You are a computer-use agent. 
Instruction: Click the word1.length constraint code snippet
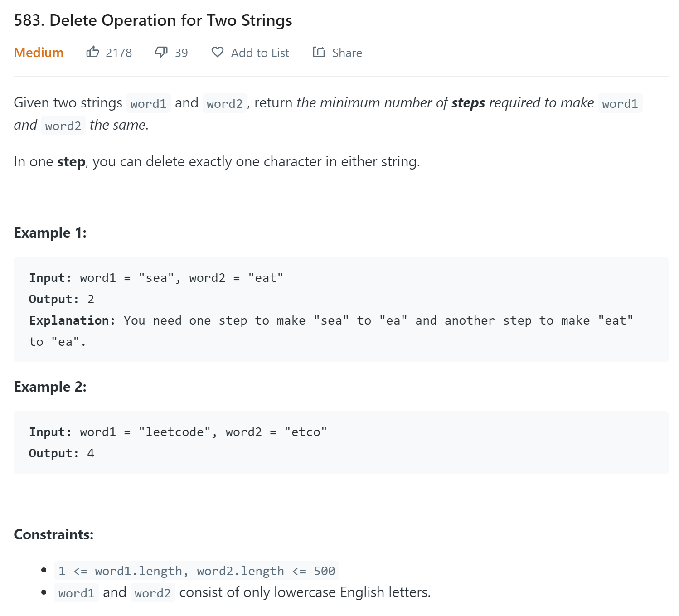197,571
